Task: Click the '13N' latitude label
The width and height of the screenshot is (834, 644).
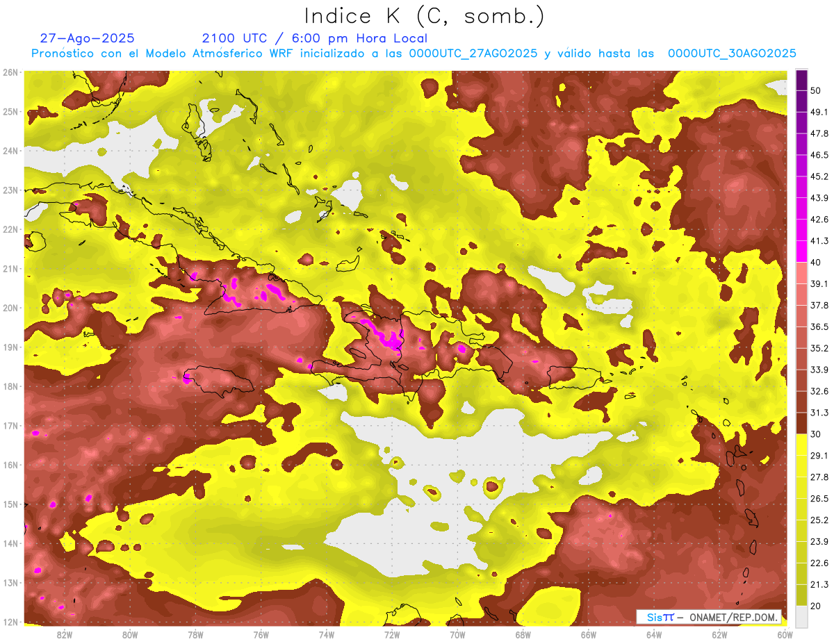Action: (x=11, y=583)
